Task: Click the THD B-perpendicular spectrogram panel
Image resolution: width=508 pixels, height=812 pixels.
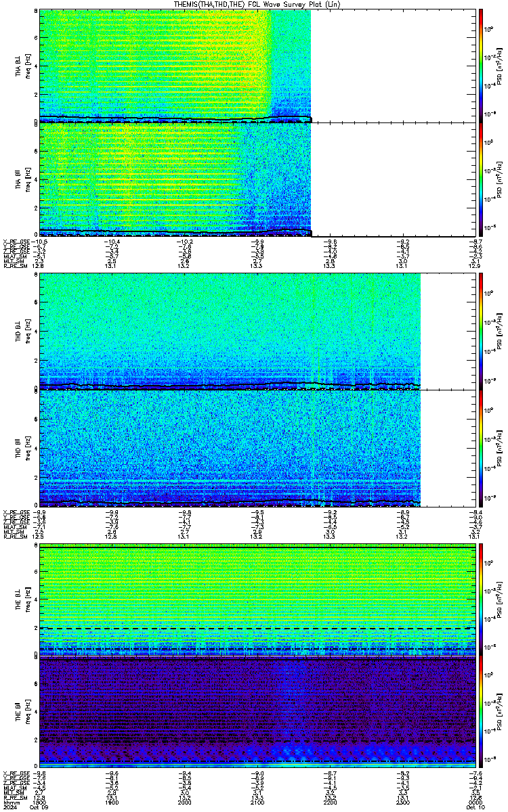Action: [x=256, y=331]
